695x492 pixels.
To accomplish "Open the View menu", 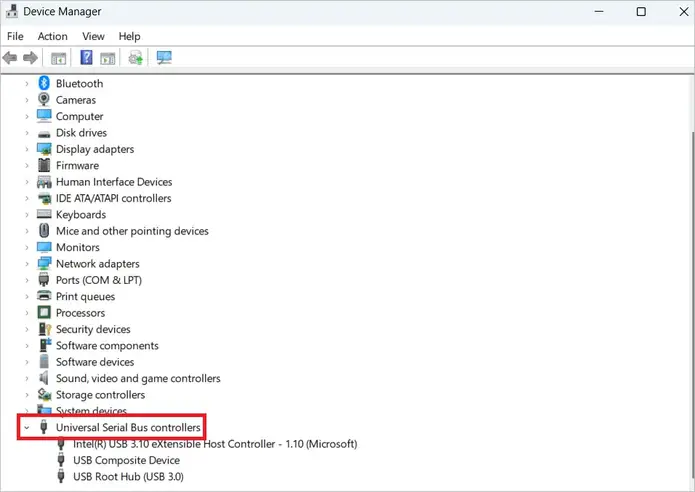I will [x=93, y=36].
